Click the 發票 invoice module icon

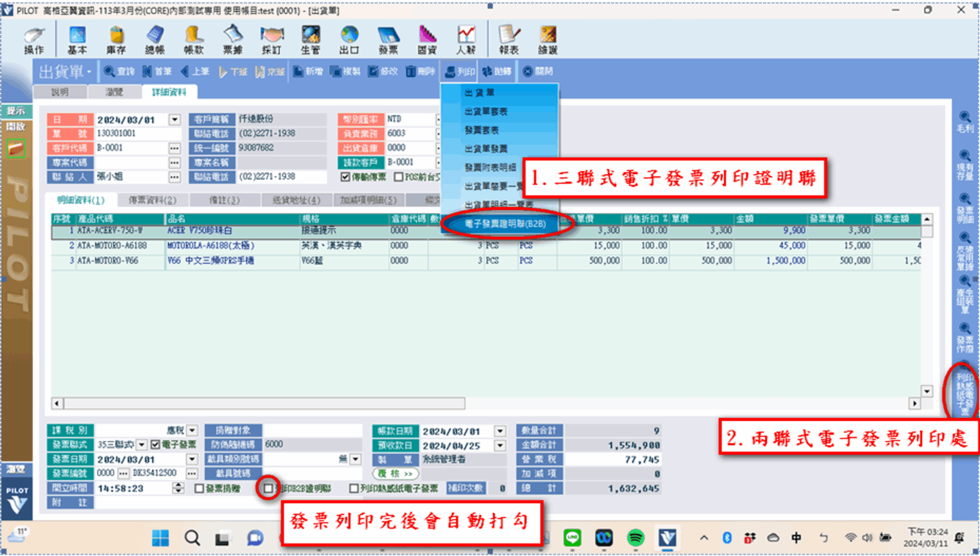click(388, 40)
